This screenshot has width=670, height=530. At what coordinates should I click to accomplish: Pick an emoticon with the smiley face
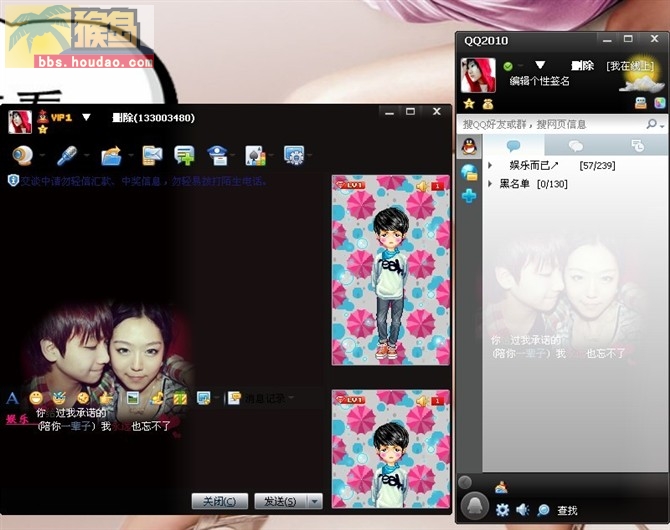coord(36,398)
